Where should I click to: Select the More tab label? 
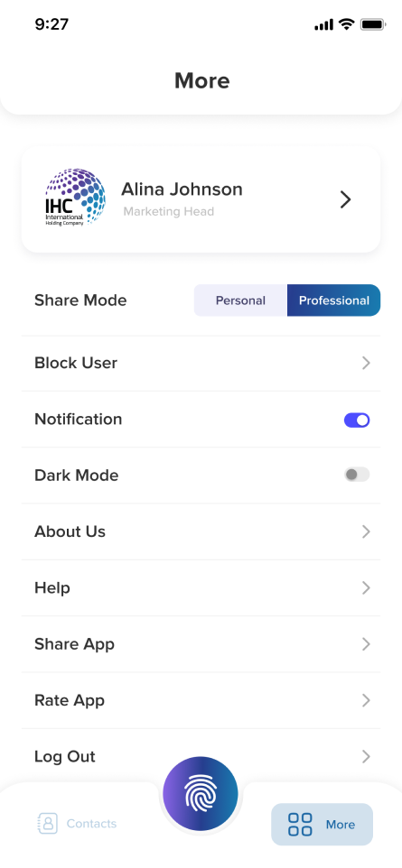pyautogui.click(x=341, y=825)
